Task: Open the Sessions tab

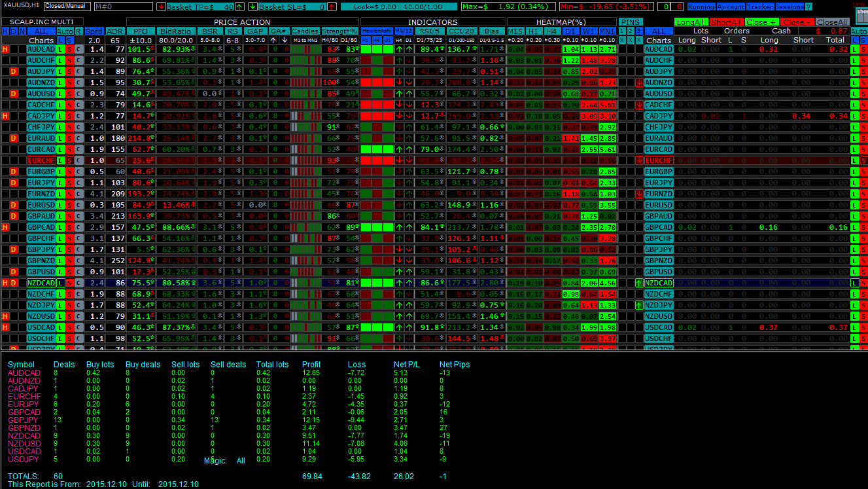Action: [x=790, y=7]
